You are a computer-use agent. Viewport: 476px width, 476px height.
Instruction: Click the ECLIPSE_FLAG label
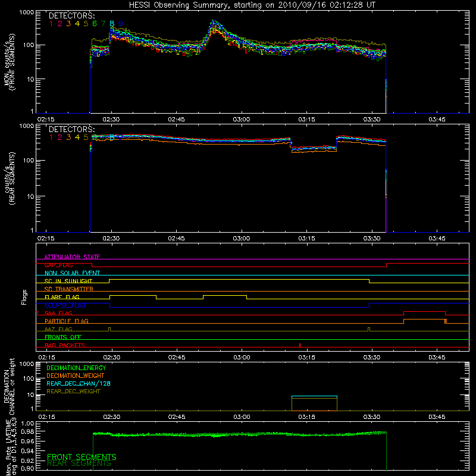tap(65, 305)
